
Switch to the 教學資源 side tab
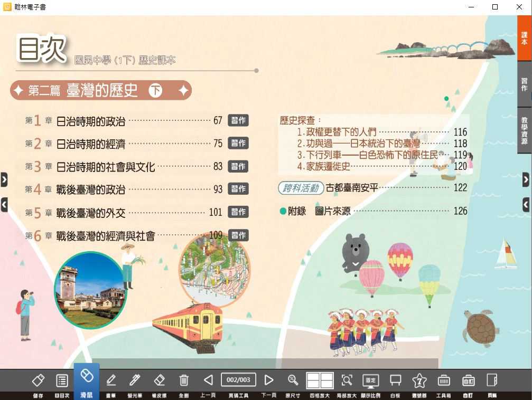525,130
